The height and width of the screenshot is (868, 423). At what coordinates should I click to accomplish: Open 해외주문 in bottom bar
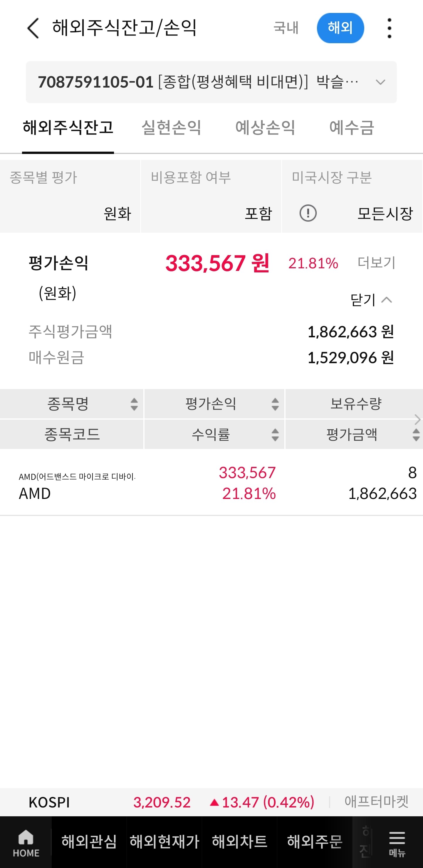click(315, 841)
